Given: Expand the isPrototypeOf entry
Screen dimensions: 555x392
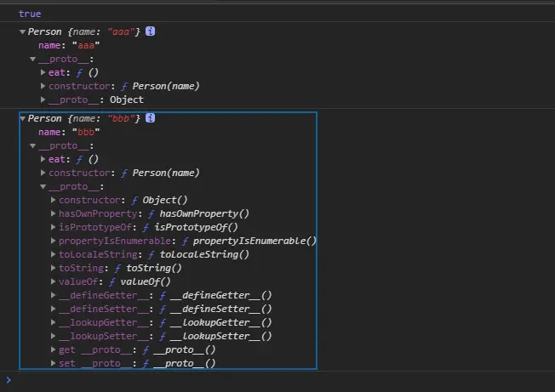Looking at the screenshot, I should 53,227.
